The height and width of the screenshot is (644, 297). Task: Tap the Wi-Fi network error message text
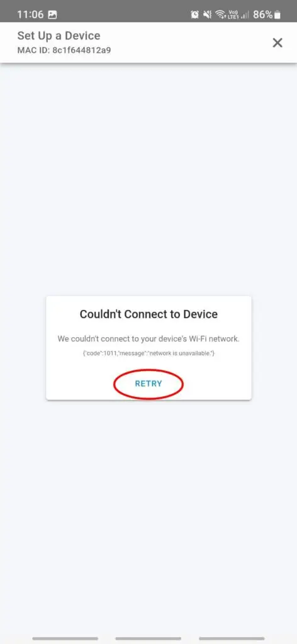click(x=148, y=339)
